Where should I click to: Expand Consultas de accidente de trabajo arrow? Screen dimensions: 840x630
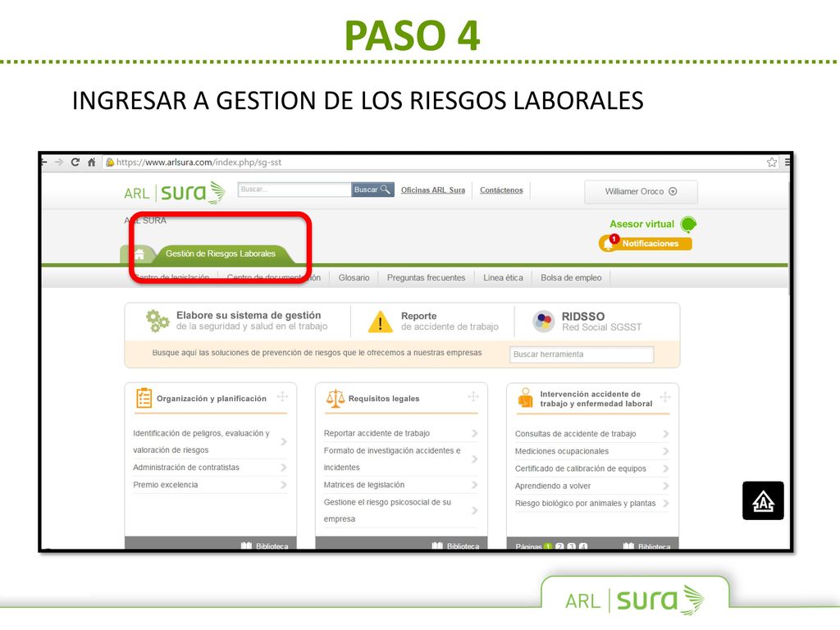tap(665, 434)
